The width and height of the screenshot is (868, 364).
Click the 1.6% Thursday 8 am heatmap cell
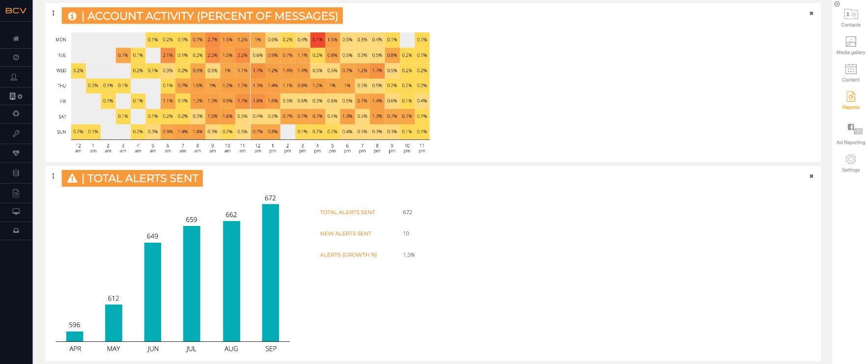pyautogui.click(x=198, y=85)
